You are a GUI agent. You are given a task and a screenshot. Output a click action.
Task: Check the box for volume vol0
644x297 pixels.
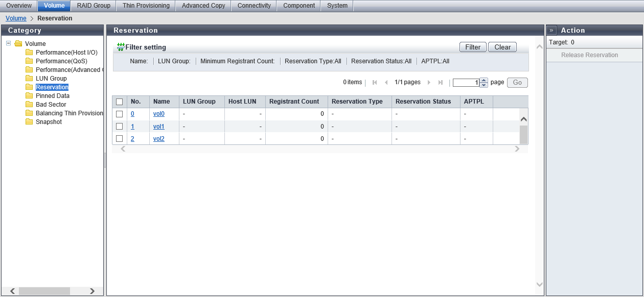coord(120,114)
